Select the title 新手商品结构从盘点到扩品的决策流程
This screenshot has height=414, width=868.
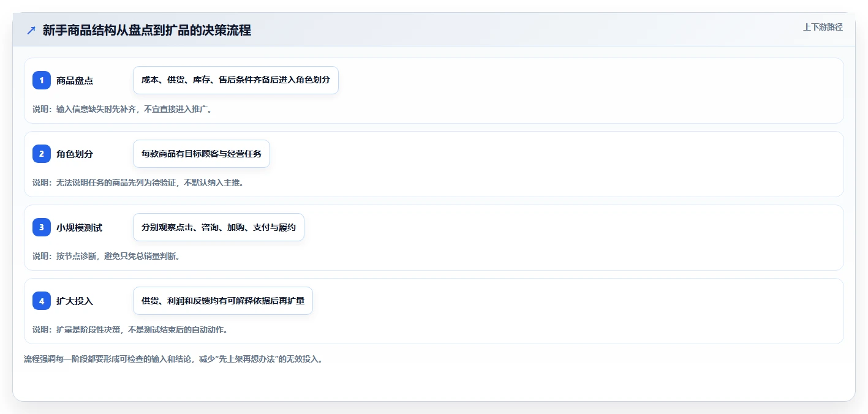[147, 31]
